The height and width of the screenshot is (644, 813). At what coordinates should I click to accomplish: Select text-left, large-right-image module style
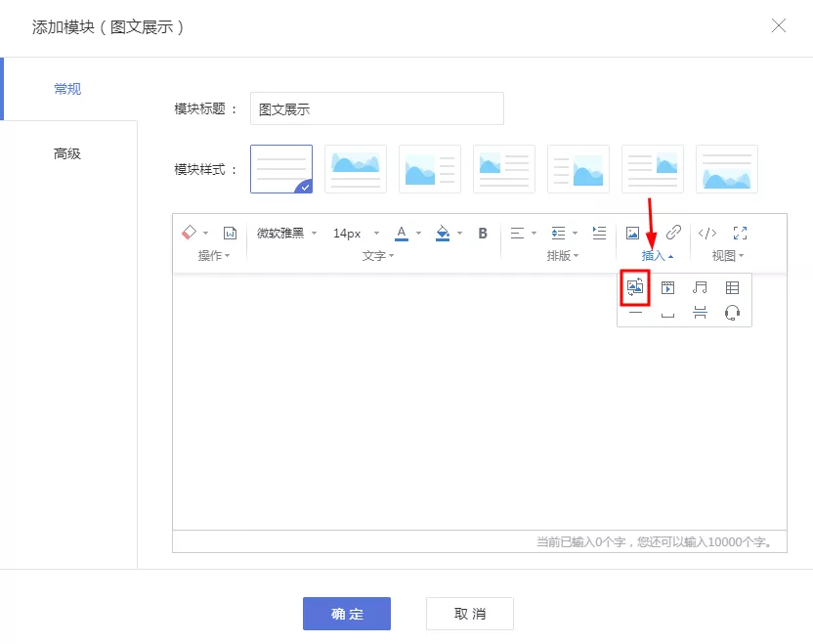578,169
